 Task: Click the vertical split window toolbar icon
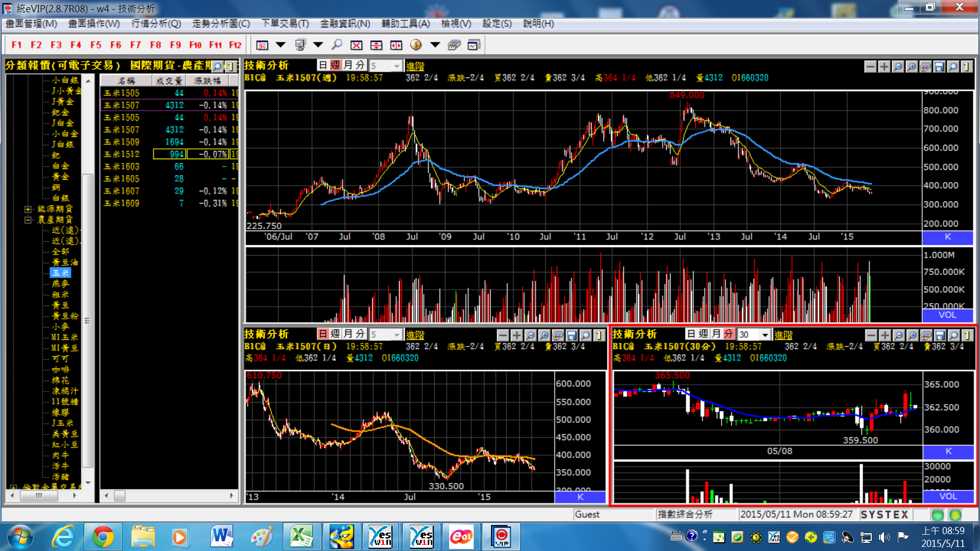pos(376,45)
